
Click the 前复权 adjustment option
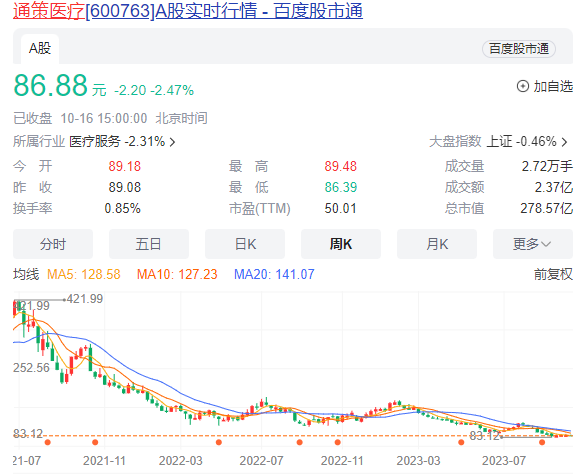[x=553, y=275]
